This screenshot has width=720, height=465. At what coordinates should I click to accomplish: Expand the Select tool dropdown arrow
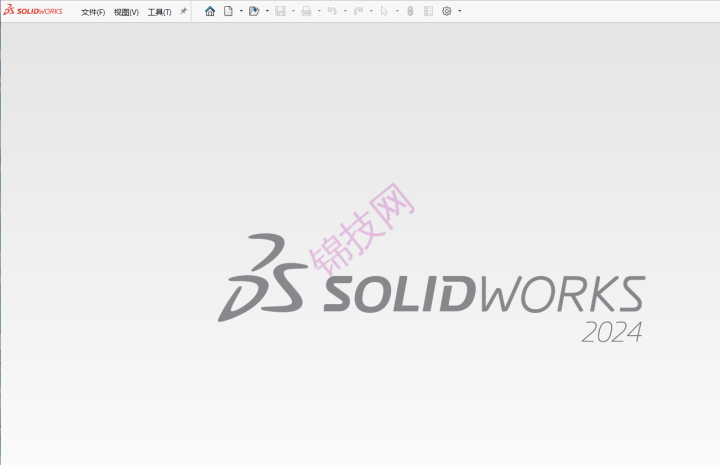tap(397, 11)
